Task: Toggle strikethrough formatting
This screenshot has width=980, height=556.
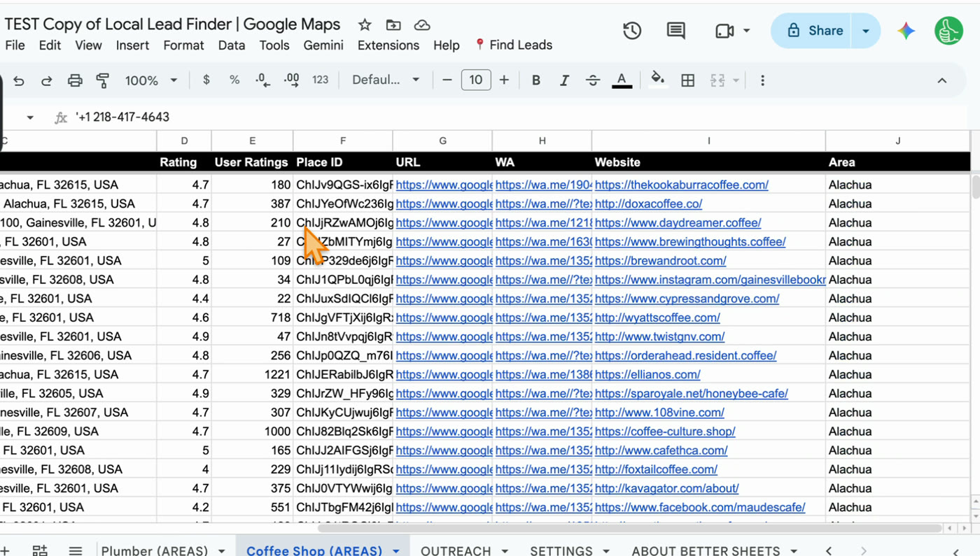Action: tap(592, 80)
